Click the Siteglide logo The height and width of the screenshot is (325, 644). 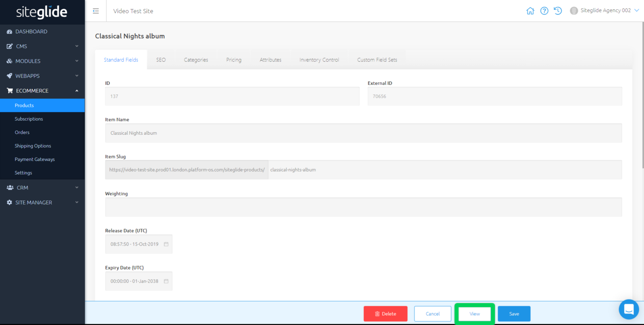[42, 12]
